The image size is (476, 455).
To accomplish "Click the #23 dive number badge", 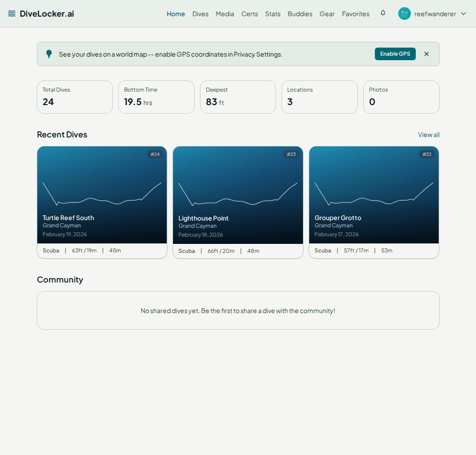I will click(x=291, y=154).
